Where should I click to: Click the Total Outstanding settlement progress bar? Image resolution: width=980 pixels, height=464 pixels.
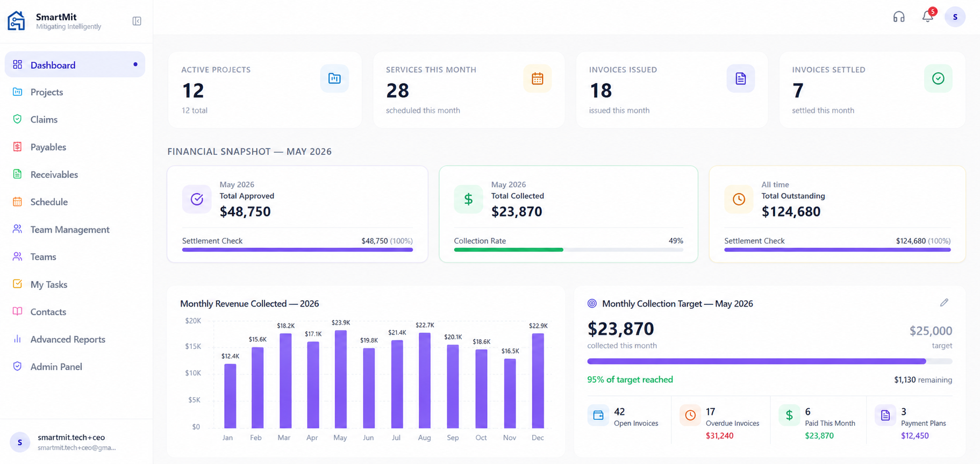(x=837, y=249)
